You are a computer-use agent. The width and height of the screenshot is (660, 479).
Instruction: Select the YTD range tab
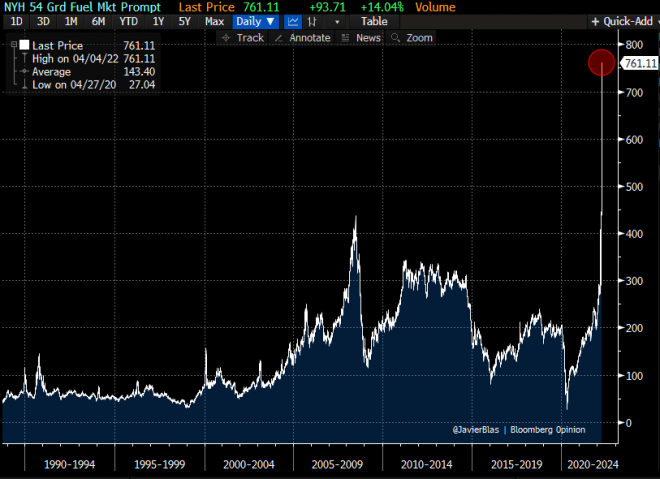point(129,21)
